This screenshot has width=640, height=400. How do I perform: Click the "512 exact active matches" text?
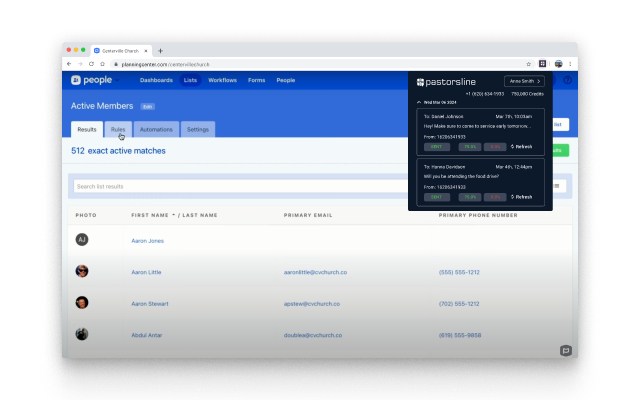pos(118,151)
